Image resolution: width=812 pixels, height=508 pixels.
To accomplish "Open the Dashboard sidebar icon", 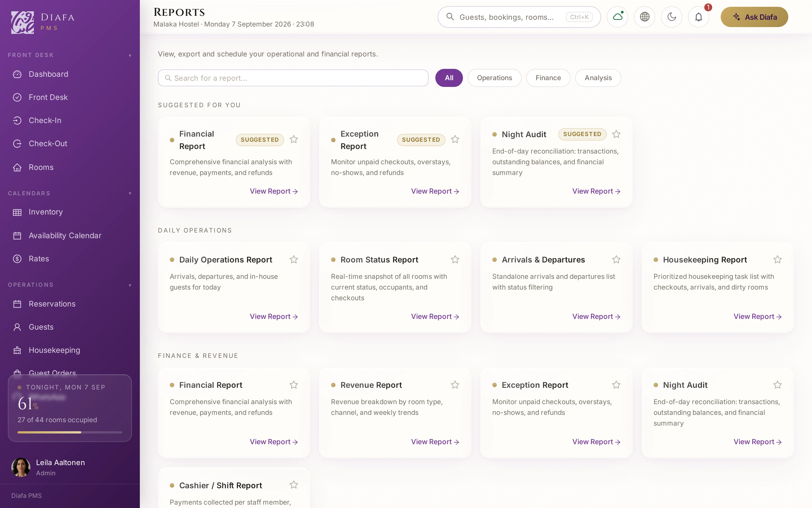I will (x=17, y=74).
